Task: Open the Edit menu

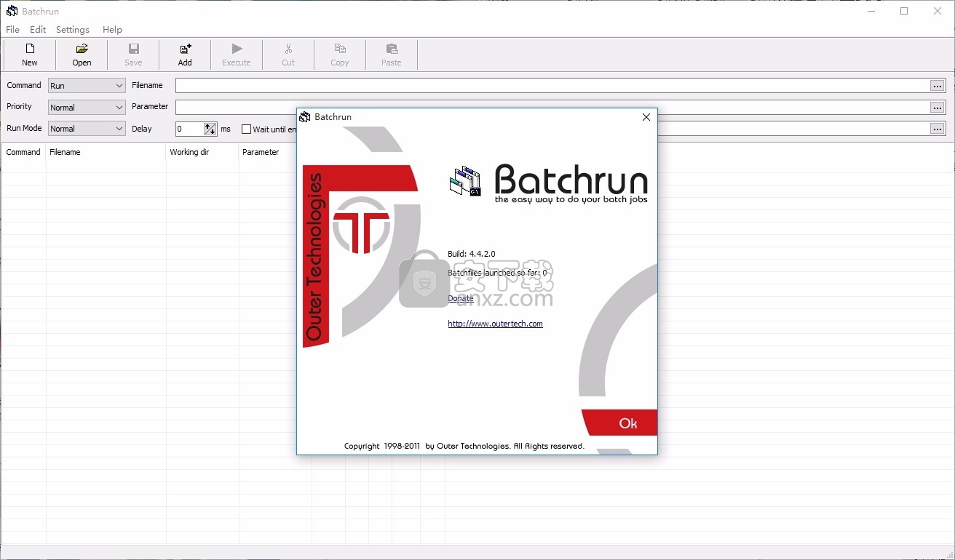Action: click(x=38, y=30)
